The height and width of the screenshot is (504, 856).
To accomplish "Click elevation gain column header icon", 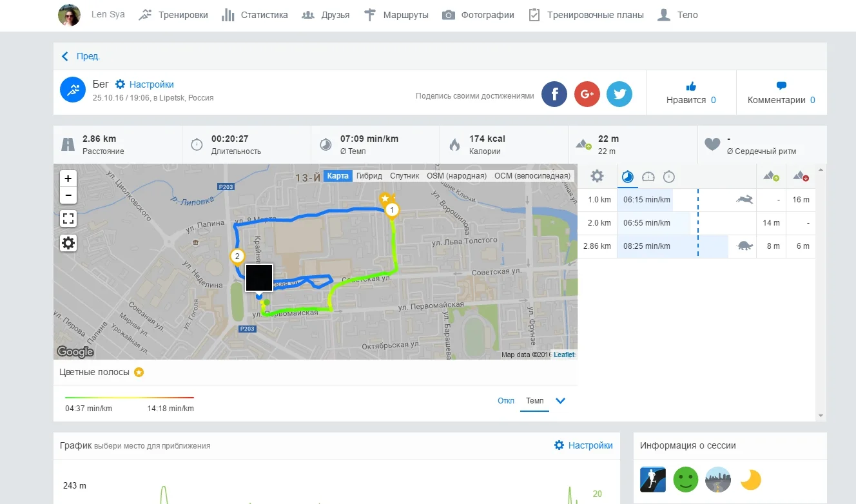I will click(771, 176).
